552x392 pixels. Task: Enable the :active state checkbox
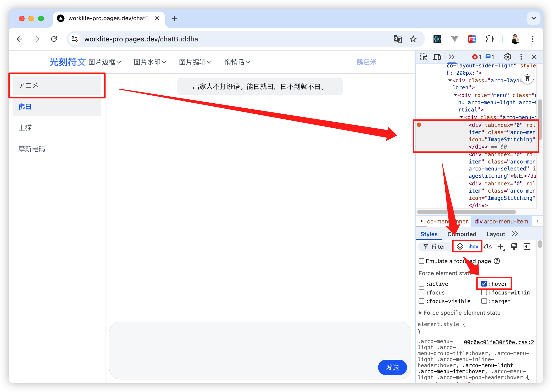[x=421, y=284]
